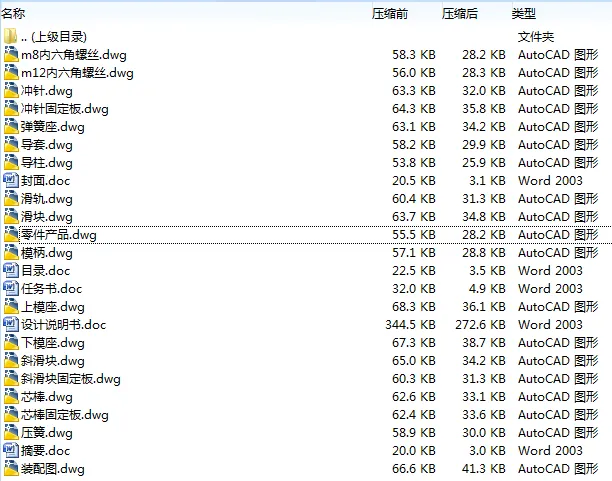Click the 零件产品.dwg file icon

pos(11,234)
